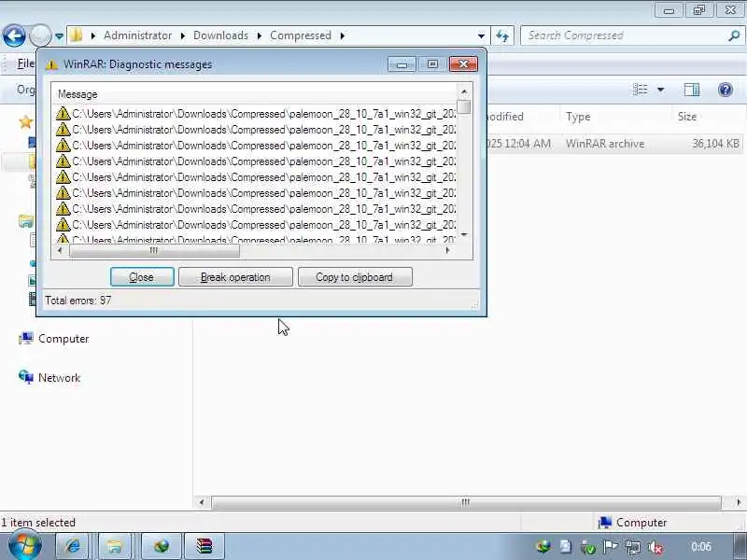Viewport: 747px width, 560px height.
Task: Click the 36,104 KB size value
Action: coord(715,144)
